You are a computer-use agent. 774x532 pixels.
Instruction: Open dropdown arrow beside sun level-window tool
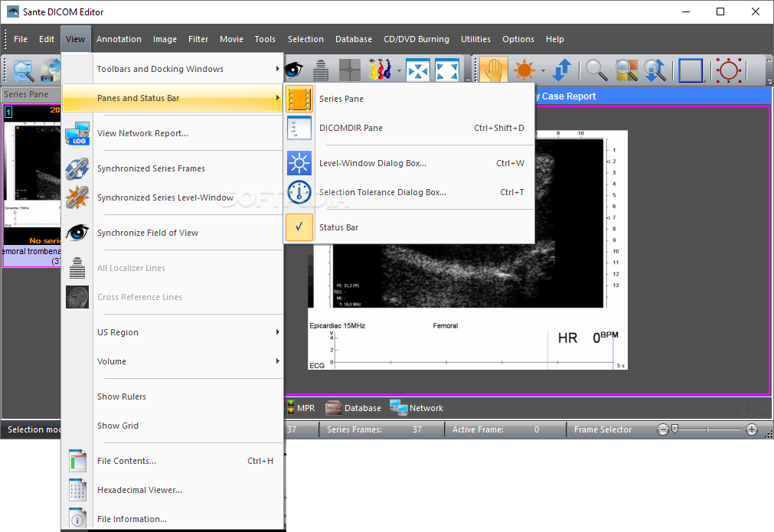543,70
